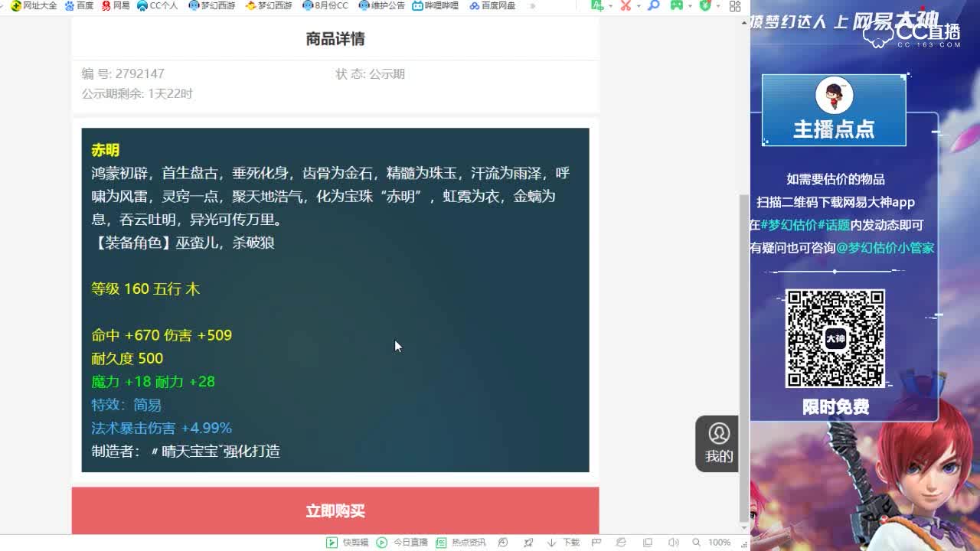Open the 百度 bookmark

[79, 5]
